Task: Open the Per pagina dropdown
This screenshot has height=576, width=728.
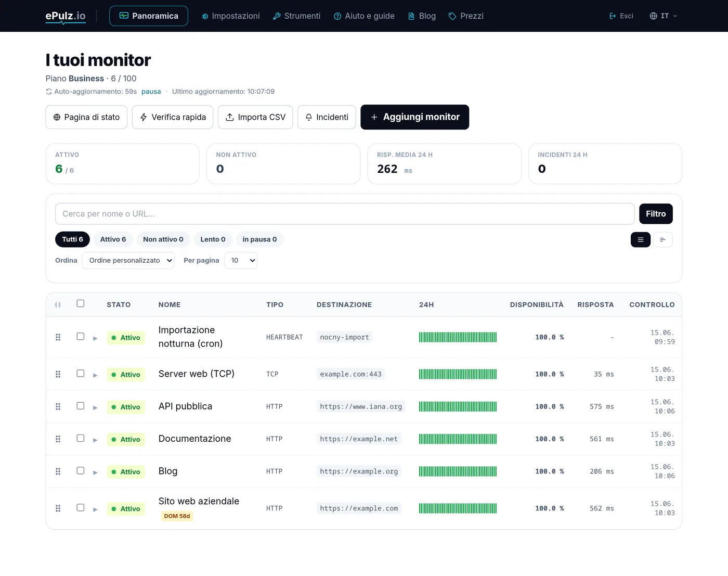Action: pos(241,261)
